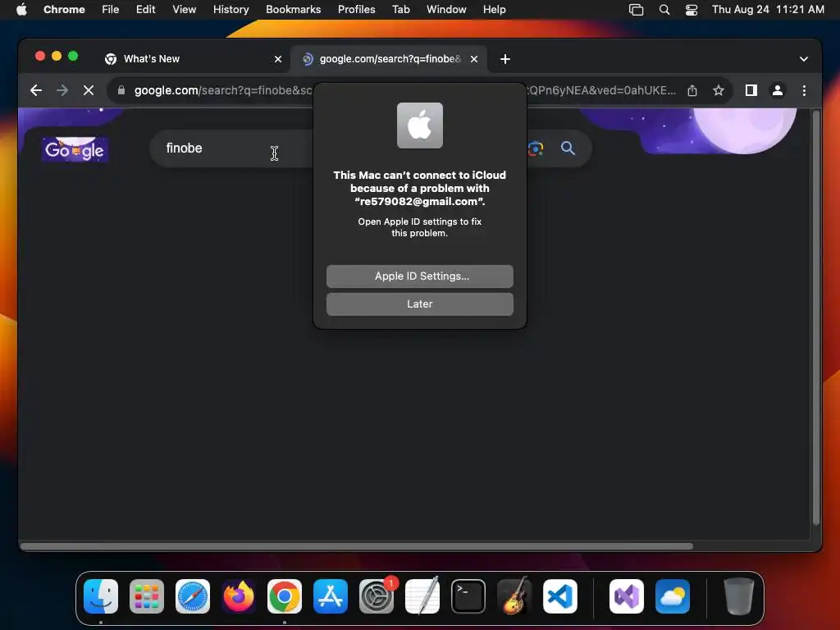840x630 pixels.
Task: Open the Chrome application menu
Action: [x=64, y=9]
